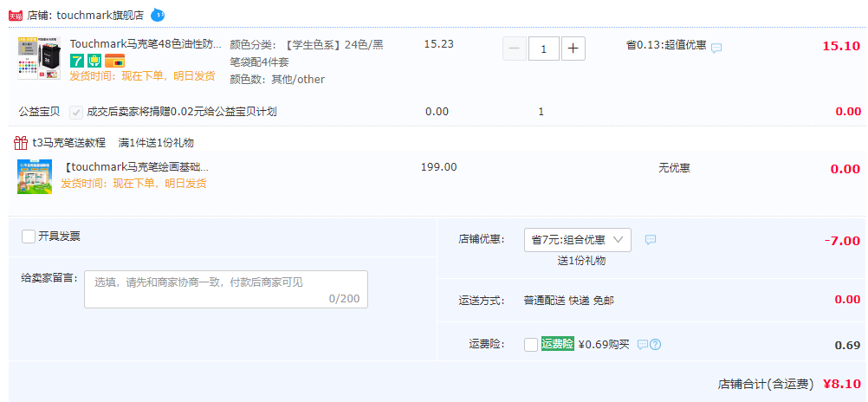Click the Tmall logo icon beside store name
The height and width of the screenshot is (402, 868).
16,16
